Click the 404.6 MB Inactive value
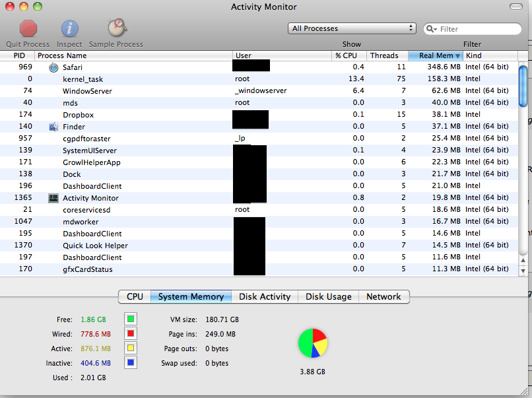532x398 pixels. click(96, 364)
